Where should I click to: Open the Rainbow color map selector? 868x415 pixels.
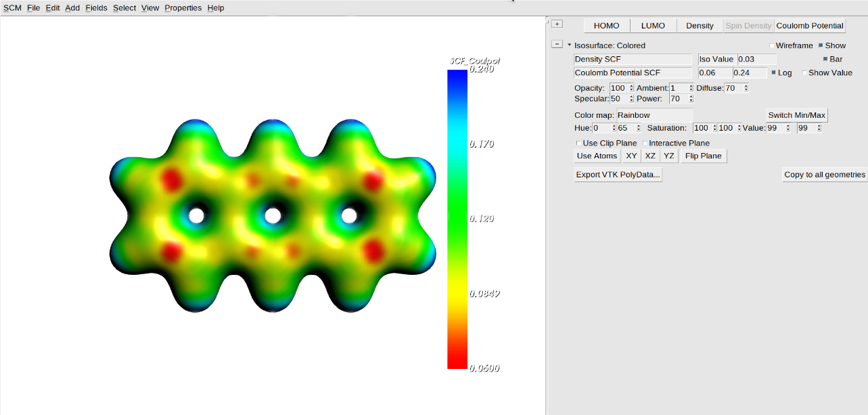654,115
